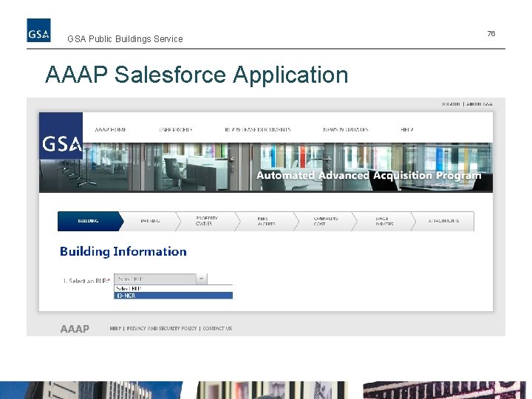Open the User Profile menu item

pyautogui.click(x=176, y=129)
